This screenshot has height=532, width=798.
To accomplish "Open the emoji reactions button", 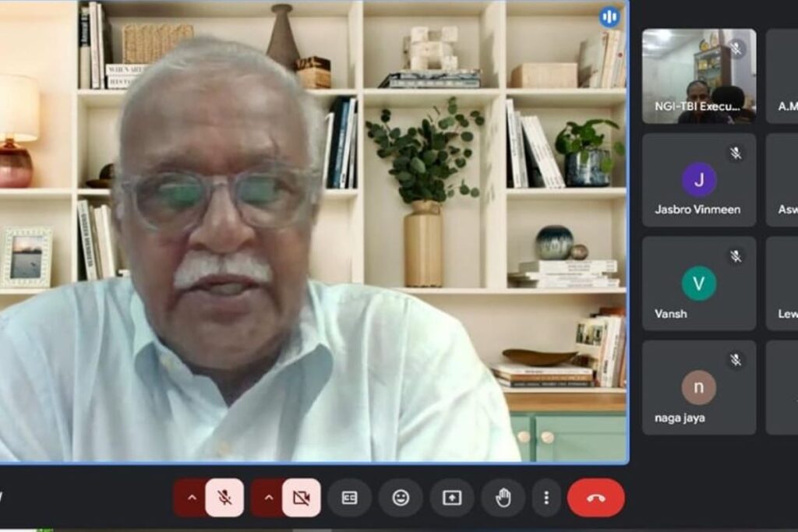I will point(401,498).
